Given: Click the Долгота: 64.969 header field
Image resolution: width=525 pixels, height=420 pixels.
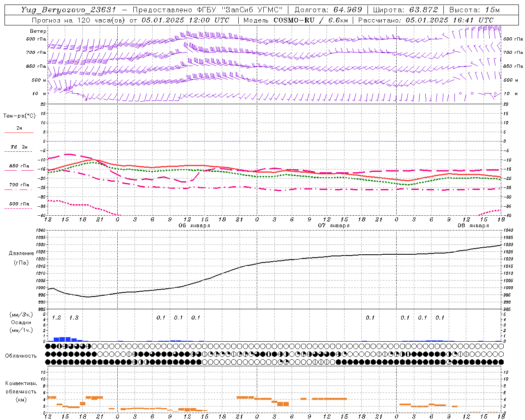Looking at the screenshot, I should [x=328, y=10].
